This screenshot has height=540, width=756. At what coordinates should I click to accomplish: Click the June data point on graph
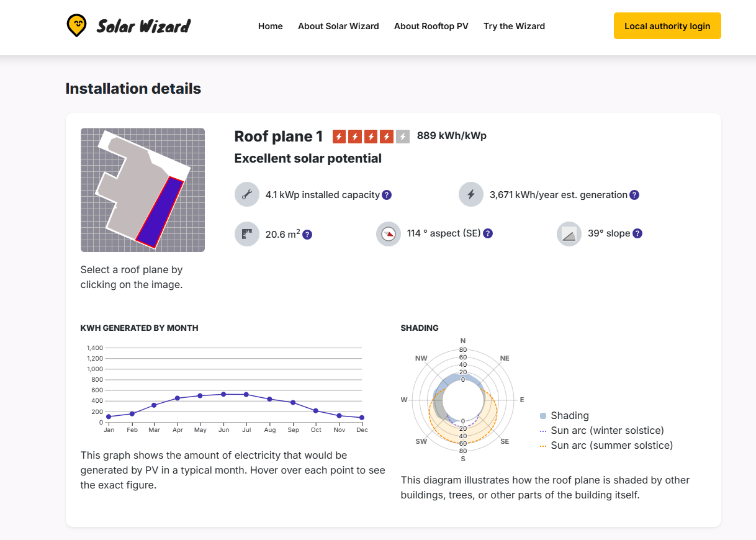223,394
